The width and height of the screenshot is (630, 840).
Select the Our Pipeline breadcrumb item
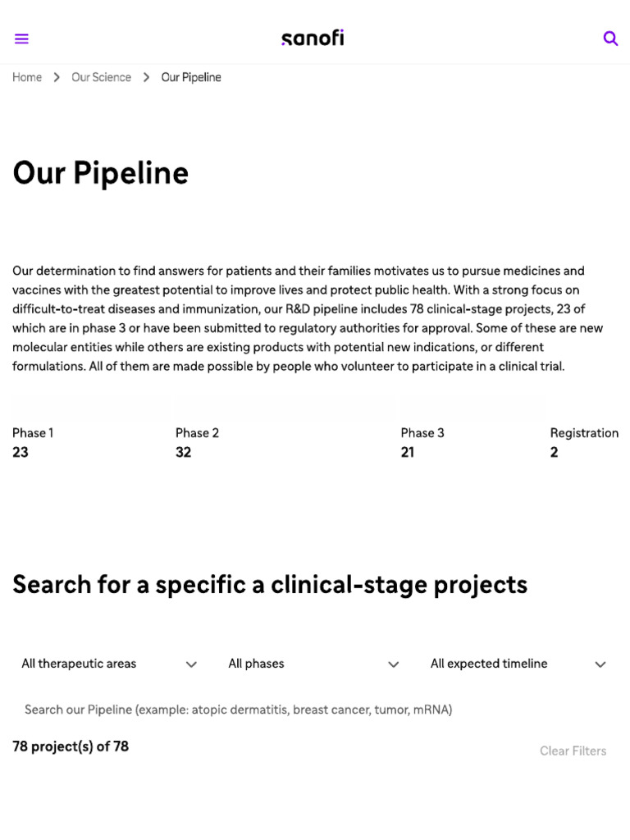191,77
